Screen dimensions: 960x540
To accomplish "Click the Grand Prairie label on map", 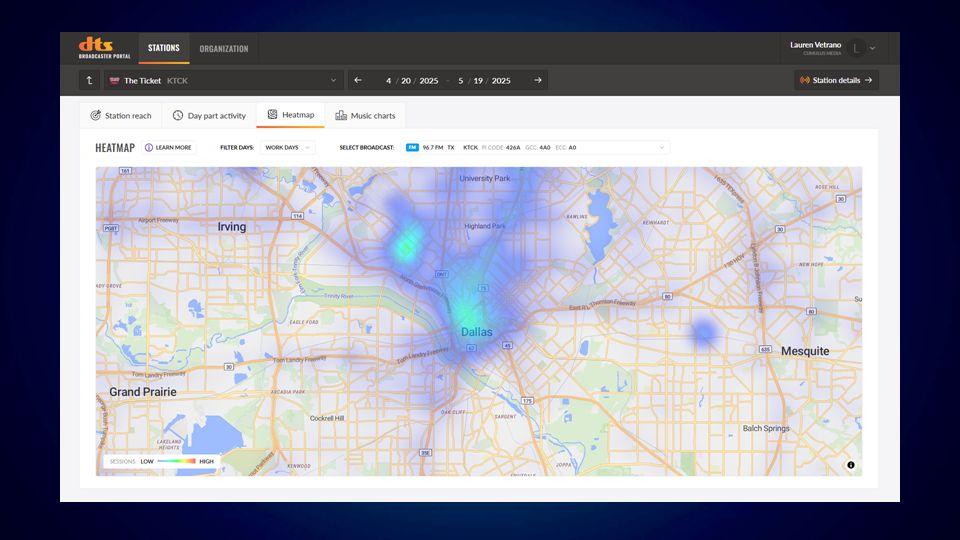I will pyautogui.click(x=143, y=392).
